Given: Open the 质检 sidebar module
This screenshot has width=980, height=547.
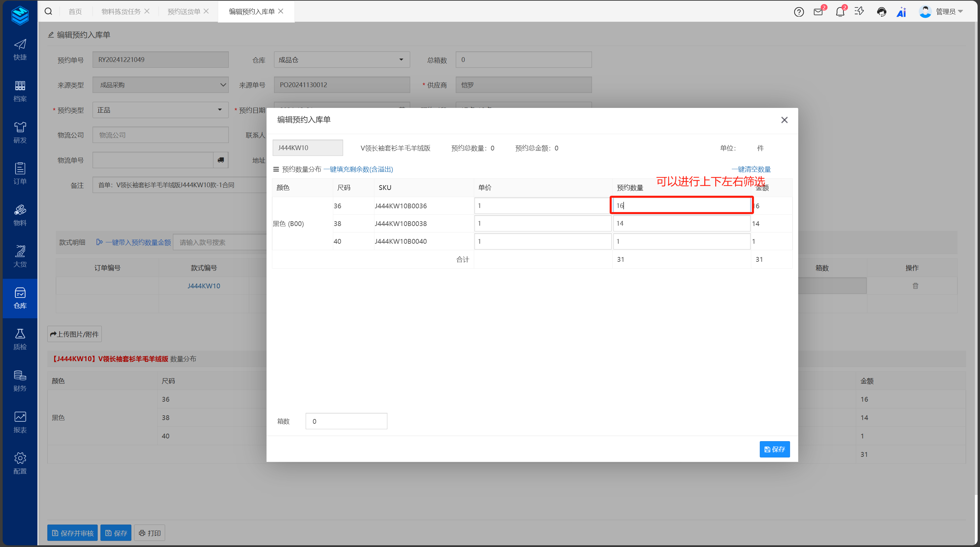Looking at the screenshot, I should coord(20,339).
